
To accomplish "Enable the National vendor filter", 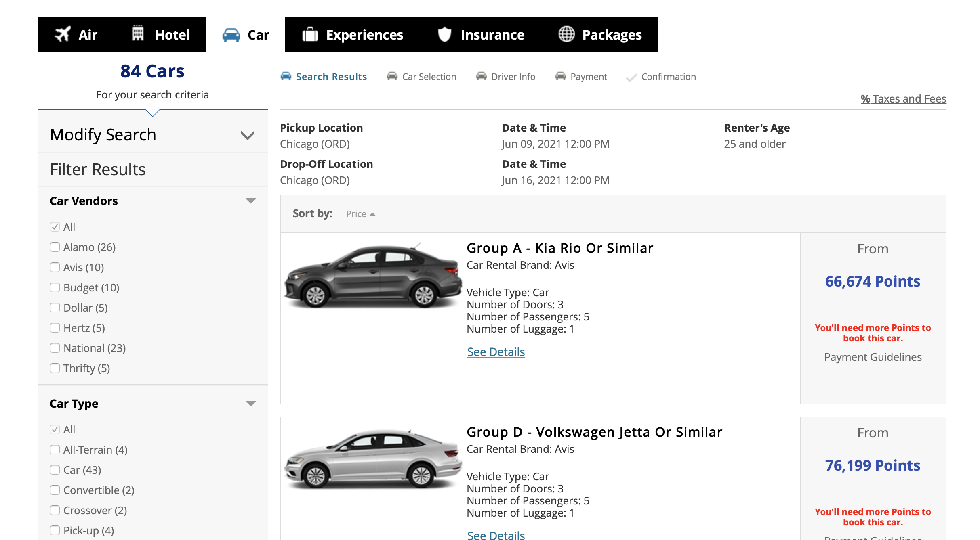I will pos(55,347).
